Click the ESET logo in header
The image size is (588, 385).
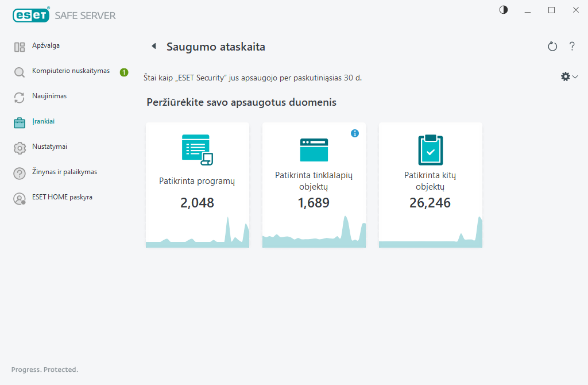[x=31, y=15]
